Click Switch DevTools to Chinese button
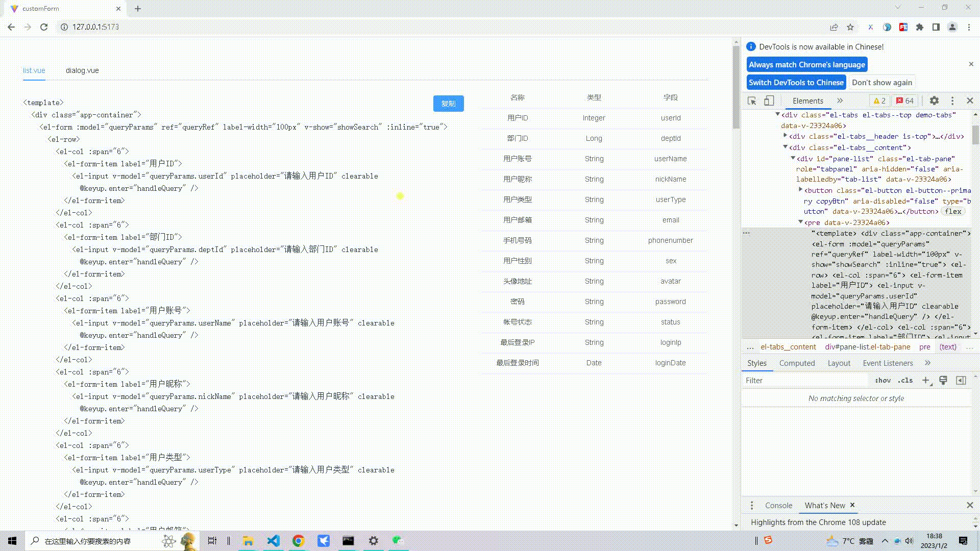Image resolution: width=980 pixels, height=551 pixels. (796, 83)
